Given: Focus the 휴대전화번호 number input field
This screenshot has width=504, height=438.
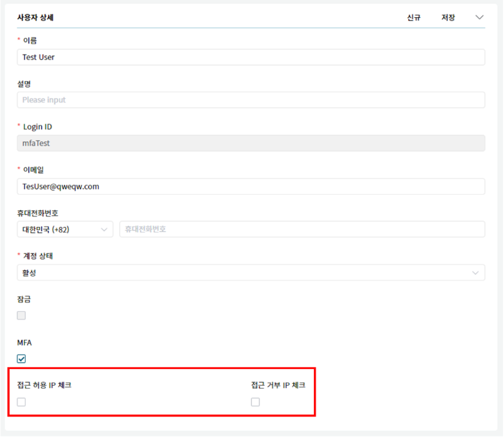Looking at the screenshot, I should point(302,229).
